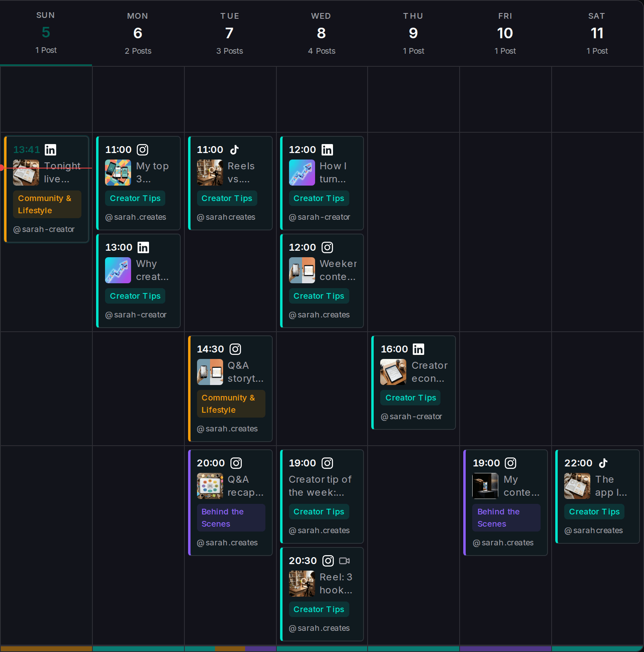Screen dimensions: 644x652
Task: Click @sarahcreates handle on Tuesday 11:00 post
Action: pyautogui.click(x=226, y=217)
